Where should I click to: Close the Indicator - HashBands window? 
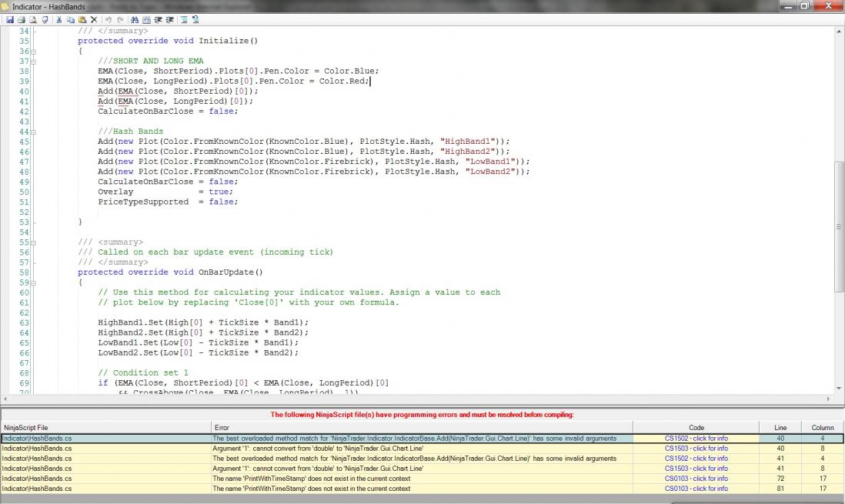coord(829,6)
